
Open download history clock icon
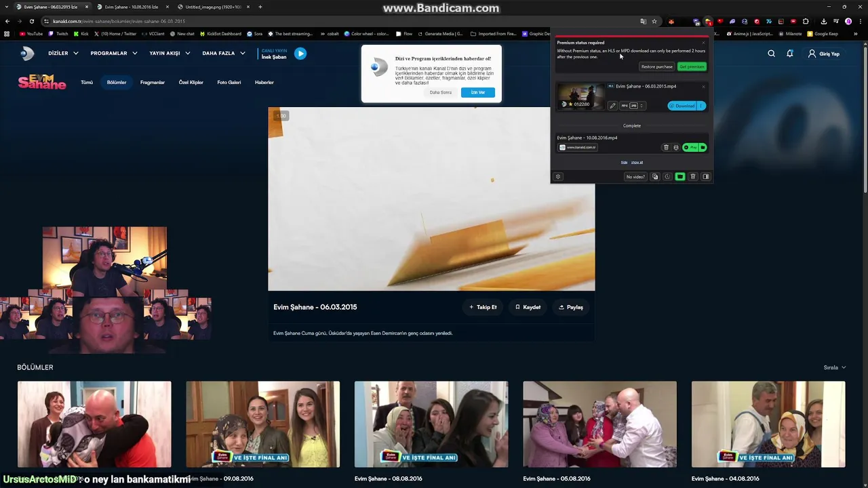pyautogui.click(x=667, y=177)
